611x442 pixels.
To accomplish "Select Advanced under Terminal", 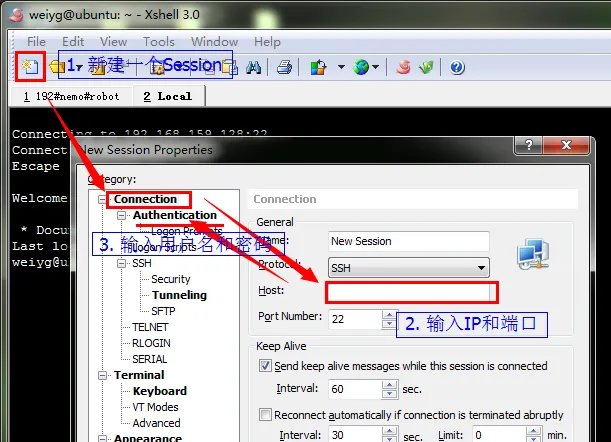I will (x=156, y=423).
